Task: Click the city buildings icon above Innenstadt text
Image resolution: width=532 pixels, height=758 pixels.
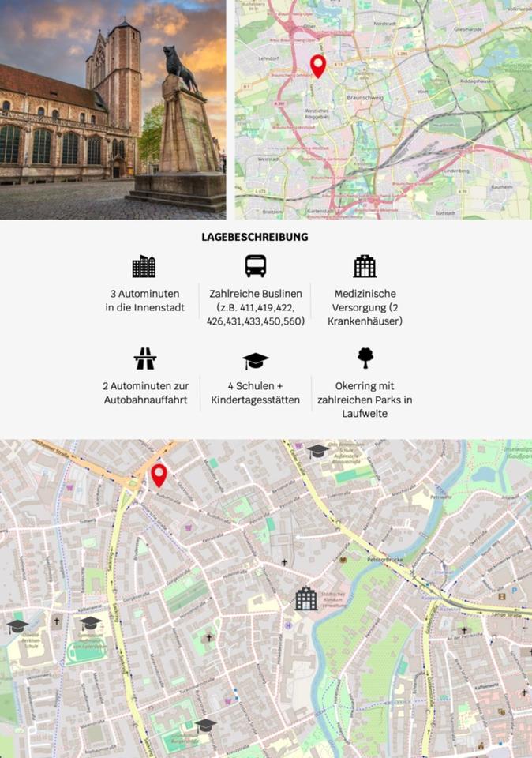Action: [x=144, y=267]
